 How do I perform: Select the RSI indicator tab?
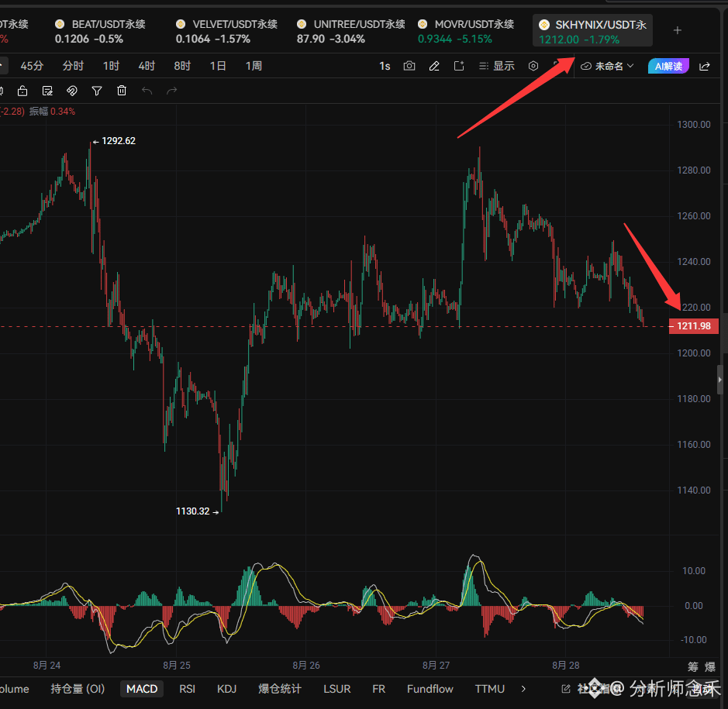click(x=187, y=689)
